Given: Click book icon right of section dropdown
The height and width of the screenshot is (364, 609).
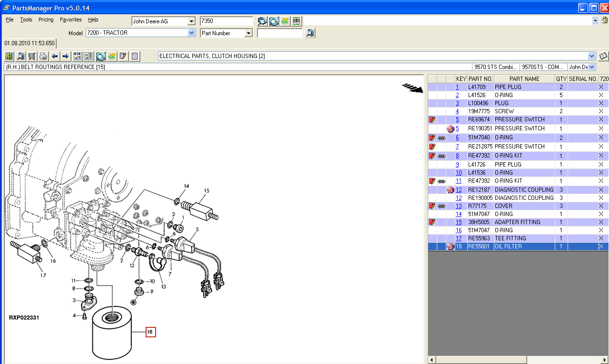Looking at the screenshot, I should point(603,56).
